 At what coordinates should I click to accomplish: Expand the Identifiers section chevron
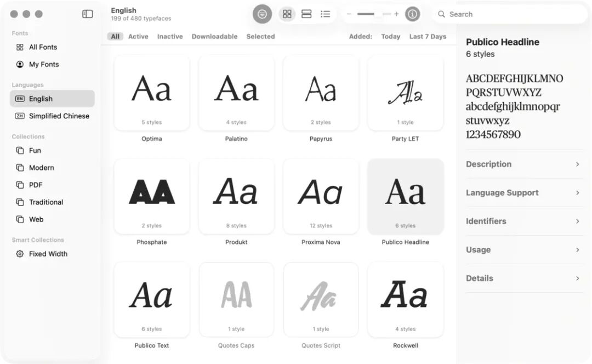(577, 221)
